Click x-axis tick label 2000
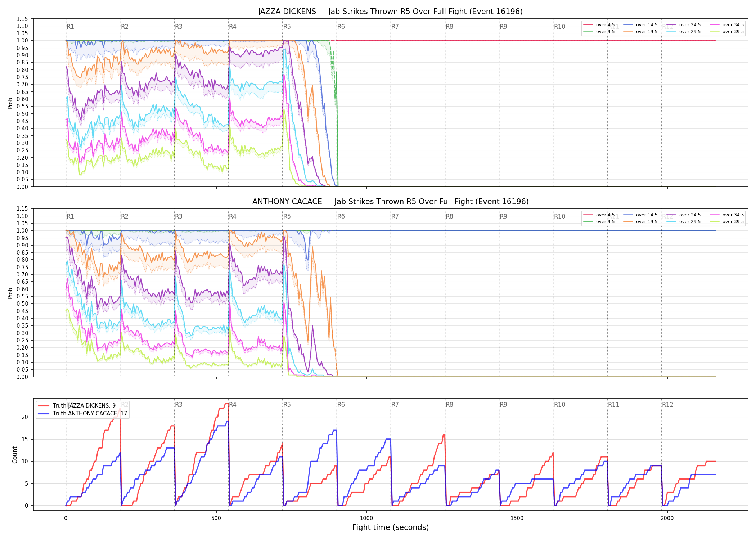The height and width of the screenshot is (540, 756). click(667, 518)
